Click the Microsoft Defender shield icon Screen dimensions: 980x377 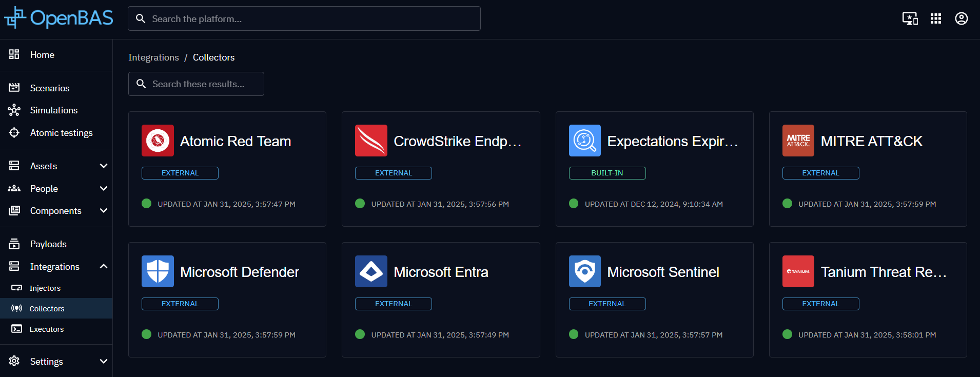[x=158, y=271]
